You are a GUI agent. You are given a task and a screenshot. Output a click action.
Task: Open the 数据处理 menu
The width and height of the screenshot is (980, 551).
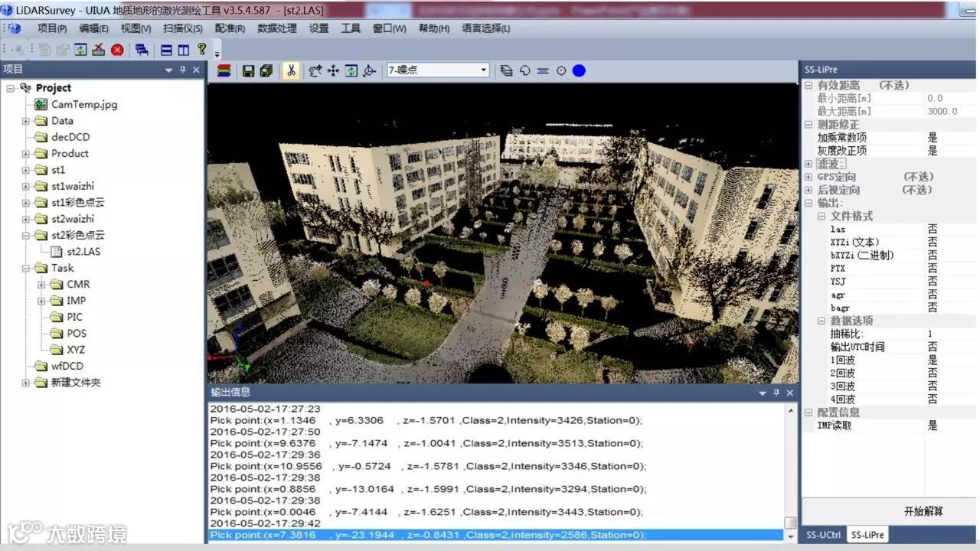pos(276,28)
